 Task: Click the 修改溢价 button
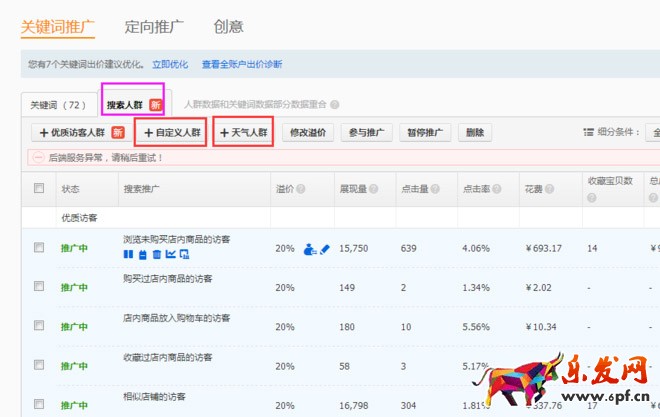[x=307, y=132]
